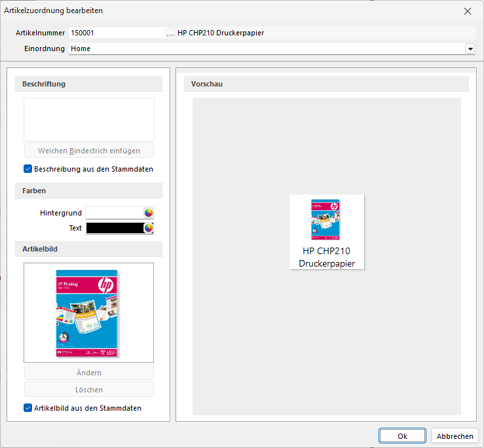The width and height of the screenshot is (484, 448).
Task: Click the white Hintergrund color swatch
Action: coord(115,213)
